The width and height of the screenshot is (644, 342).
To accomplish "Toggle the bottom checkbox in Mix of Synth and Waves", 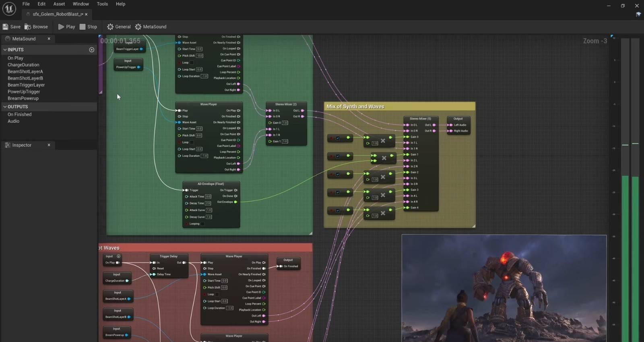I will click(338, 210).
